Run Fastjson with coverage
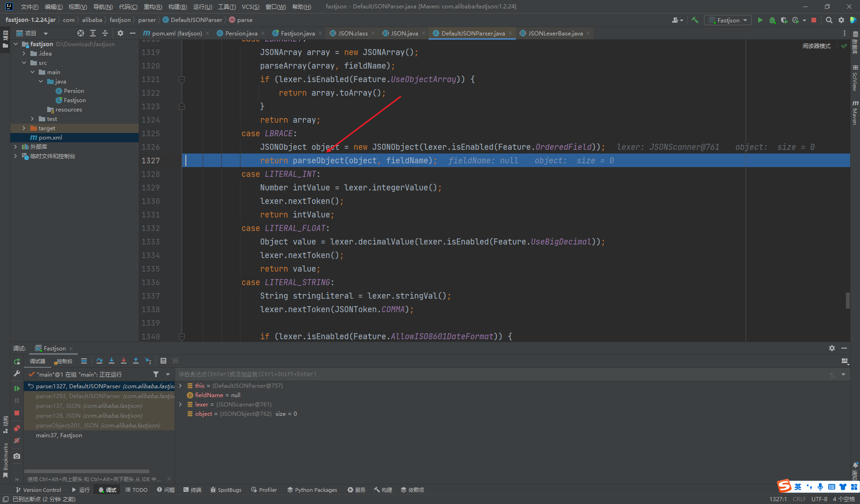 pos(784,20)
